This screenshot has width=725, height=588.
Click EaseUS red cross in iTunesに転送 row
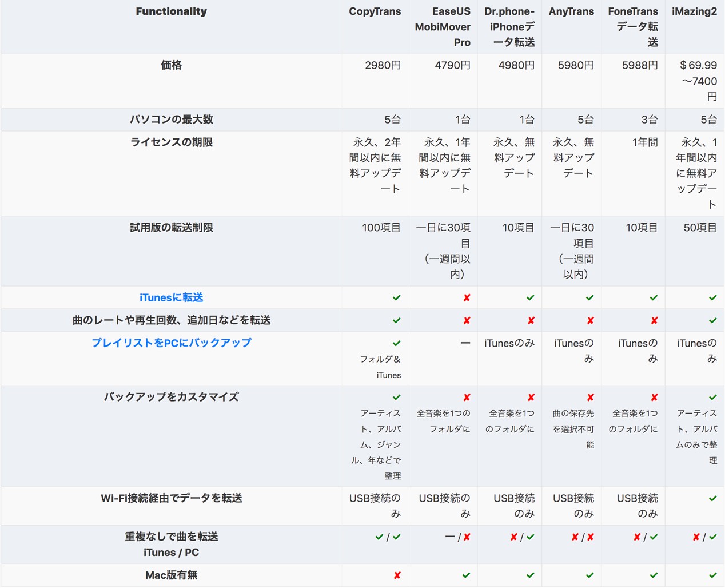tap(467, 297)
